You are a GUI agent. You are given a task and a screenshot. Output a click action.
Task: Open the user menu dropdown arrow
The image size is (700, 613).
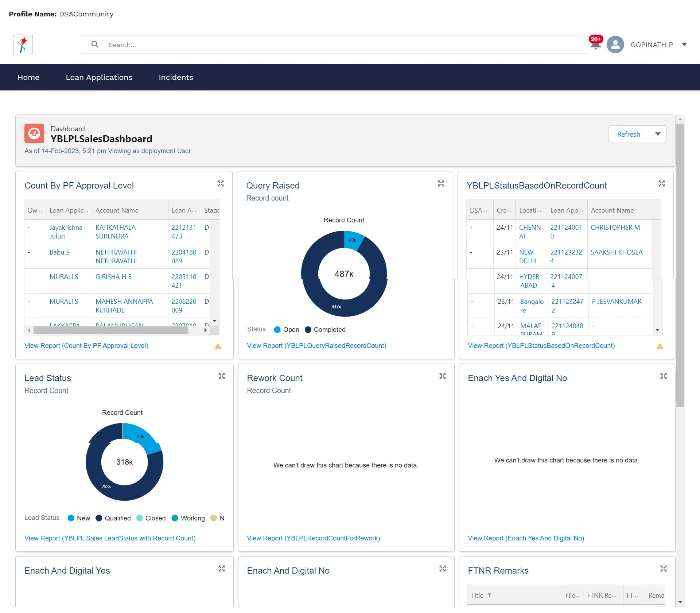tap(684, 44)
